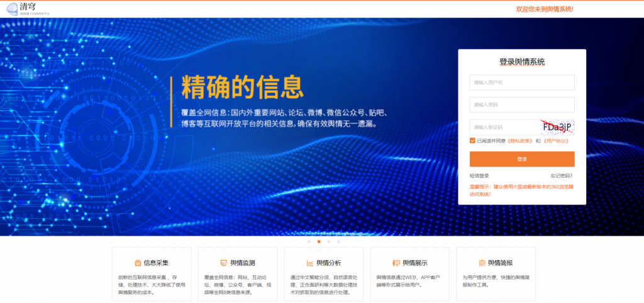Select the first carousel dot
Viewport: 644px width, 303px height.
[309, 241]
